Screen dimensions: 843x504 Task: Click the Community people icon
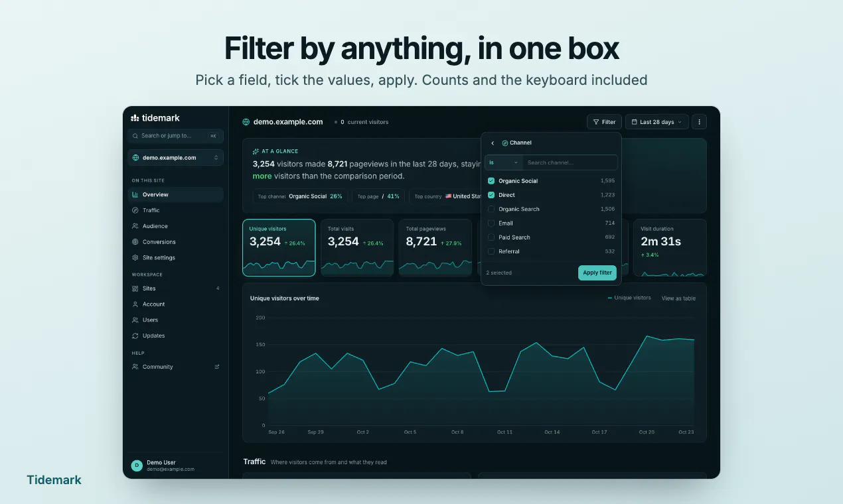tap(135, 367)
